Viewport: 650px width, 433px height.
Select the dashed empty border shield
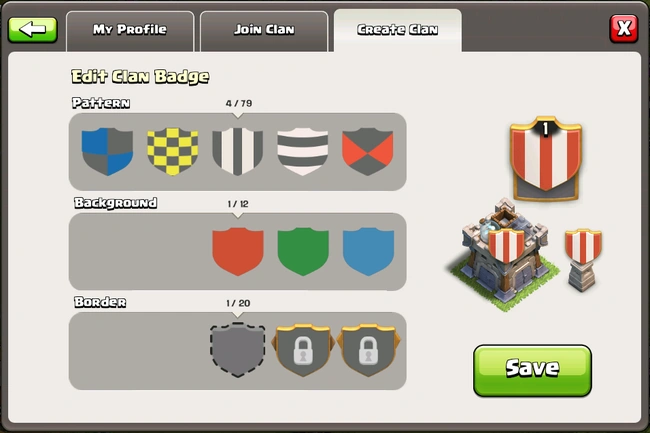238,350
